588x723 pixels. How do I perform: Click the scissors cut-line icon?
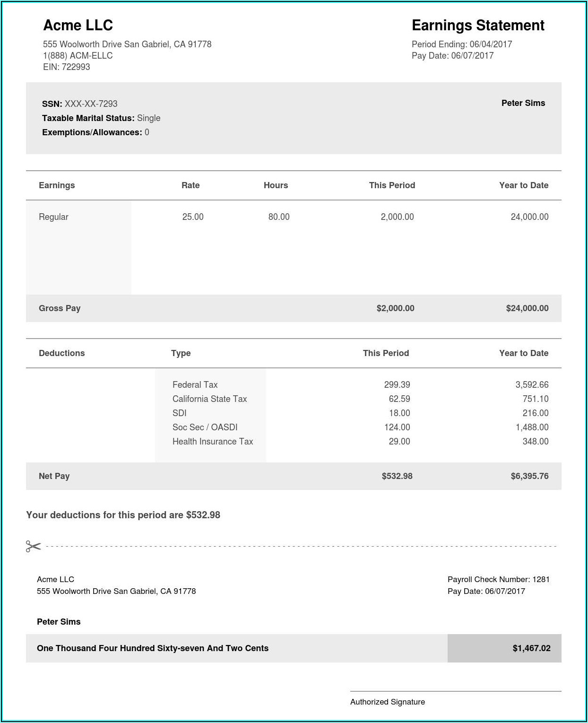33,547
